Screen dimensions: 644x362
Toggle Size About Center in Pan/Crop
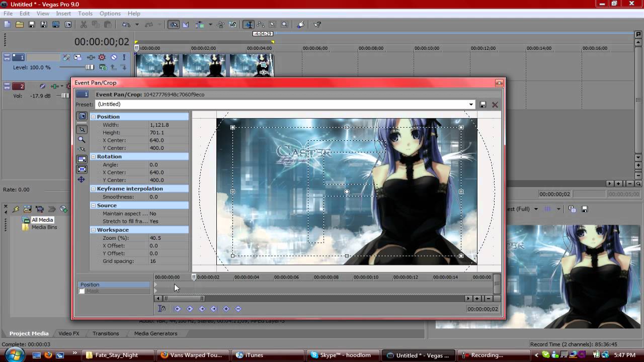82,169
